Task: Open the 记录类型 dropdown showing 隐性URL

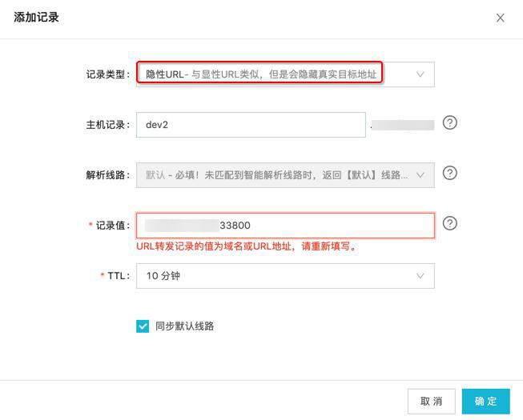Action: 284,74
